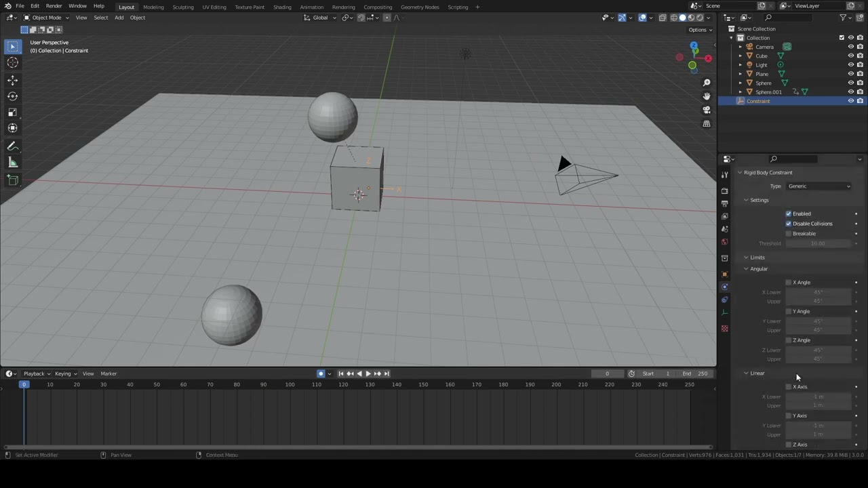Select the Add Cube tool

click(12, 180)
